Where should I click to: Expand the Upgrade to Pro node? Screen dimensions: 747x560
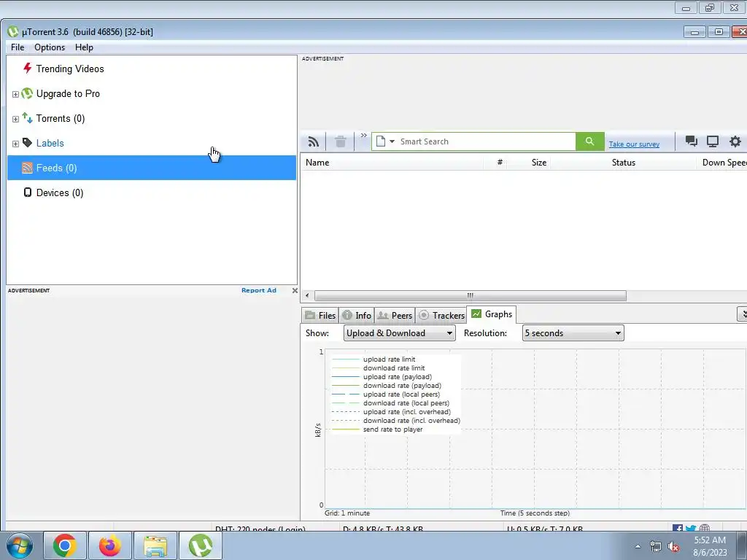click(x=15, y=94)
